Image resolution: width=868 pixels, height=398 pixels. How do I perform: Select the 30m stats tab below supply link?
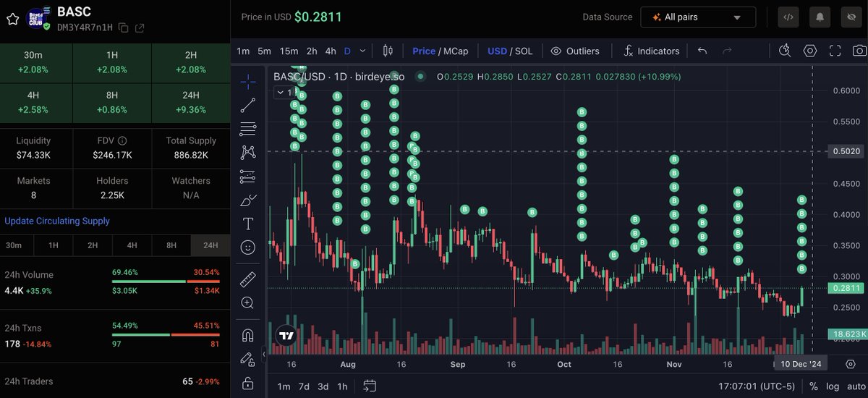(14, 245)
